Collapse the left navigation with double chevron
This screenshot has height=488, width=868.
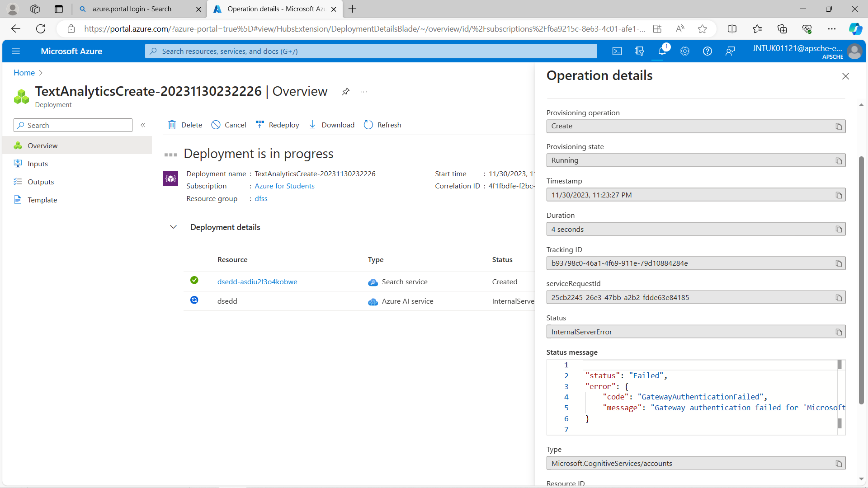click(143, 125)
